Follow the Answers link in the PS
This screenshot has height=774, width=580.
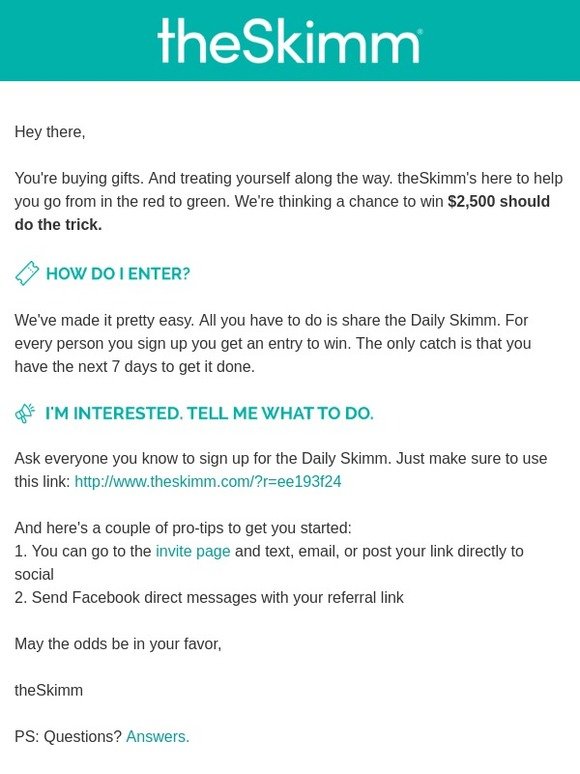click(157, 736)
